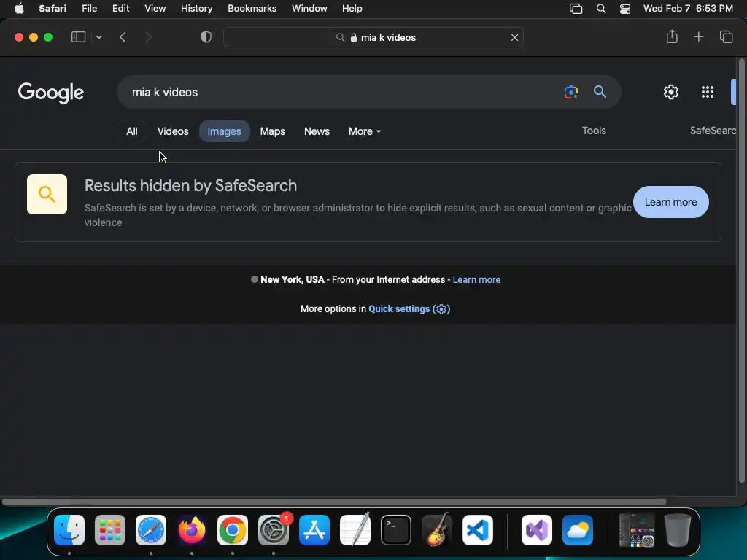Launch GarageBand from the Dock
This screenshot has height=560, width=747.
(437, 530)
